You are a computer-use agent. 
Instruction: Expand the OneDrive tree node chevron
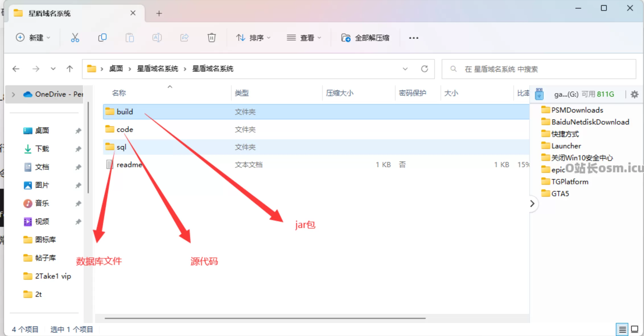tap(13, 94)
